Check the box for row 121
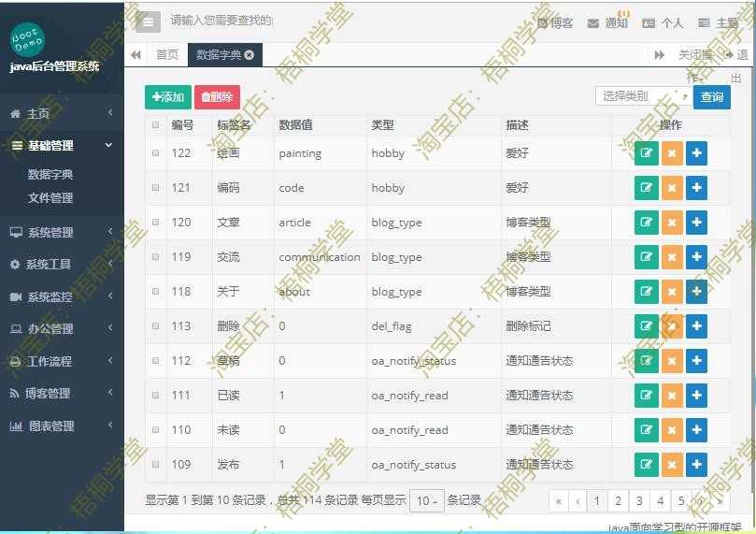The width and height of the screenshot is (756, 534). pyautogui.click(x=155, y=187)
